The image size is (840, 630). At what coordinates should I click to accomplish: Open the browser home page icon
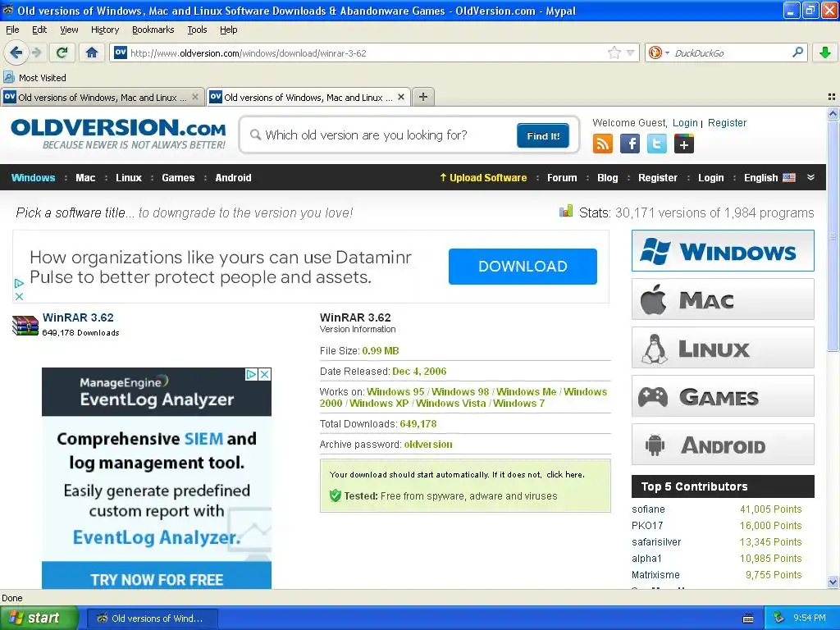pos(92,52)
